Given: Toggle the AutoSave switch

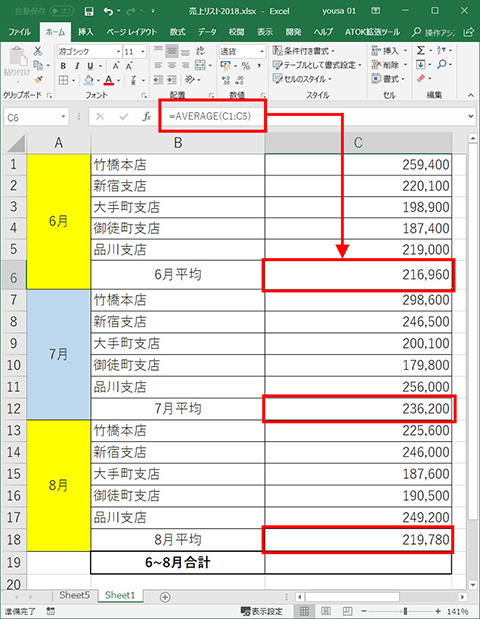Looking at the screenshot, I should (x=62, y=11).
